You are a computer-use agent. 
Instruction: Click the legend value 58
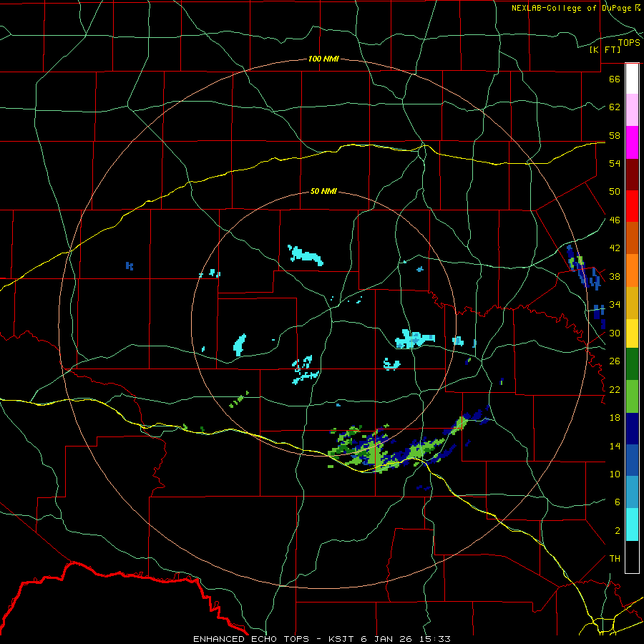[x=615, y=135]
